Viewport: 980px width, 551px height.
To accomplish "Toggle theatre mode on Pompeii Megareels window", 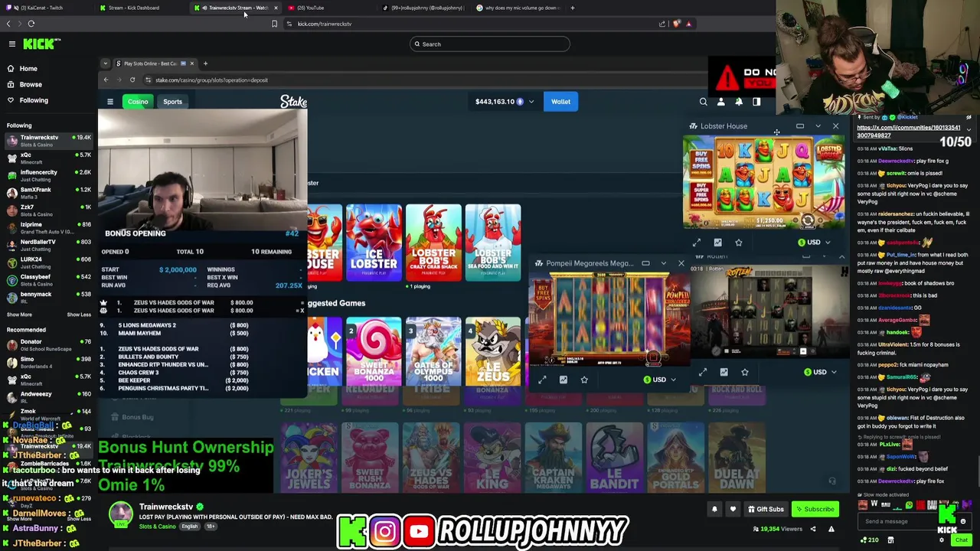I will coord(645,263).
